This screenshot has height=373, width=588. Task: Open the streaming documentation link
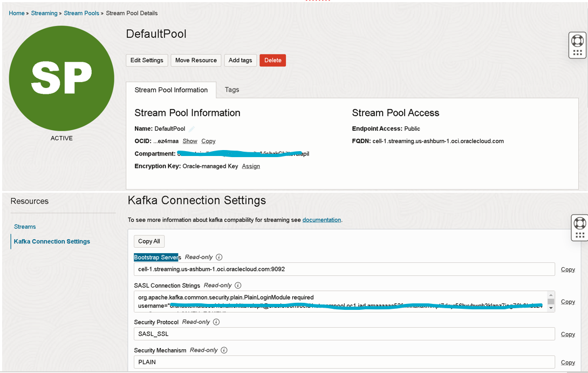coord(322,220)
